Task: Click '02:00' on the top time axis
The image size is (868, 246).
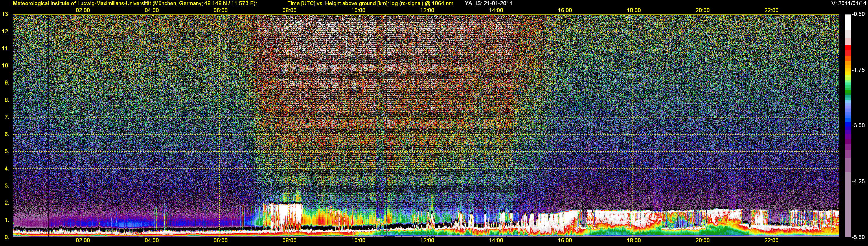Action: coord(83,10)
